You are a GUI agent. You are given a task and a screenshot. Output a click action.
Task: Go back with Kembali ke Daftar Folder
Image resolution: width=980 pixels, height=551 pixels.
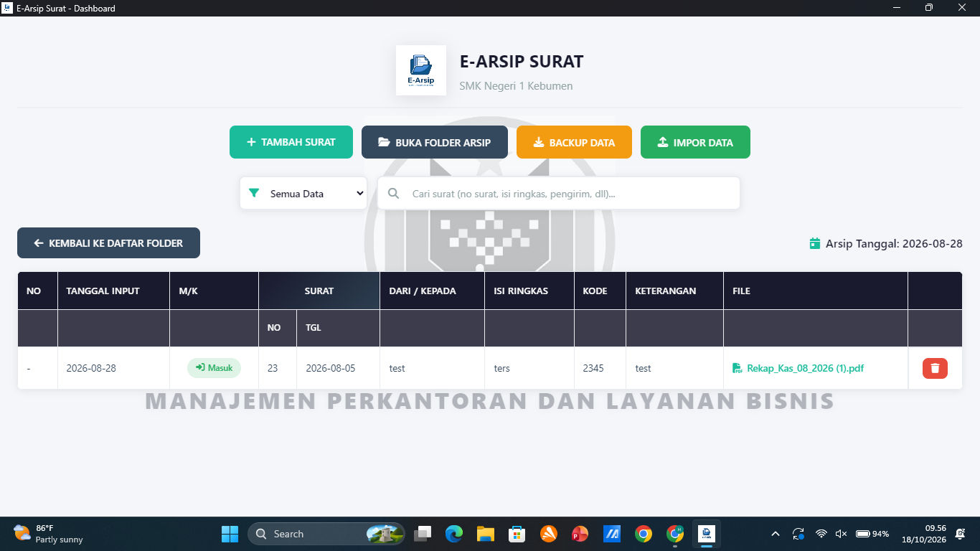tap(108, 243)
